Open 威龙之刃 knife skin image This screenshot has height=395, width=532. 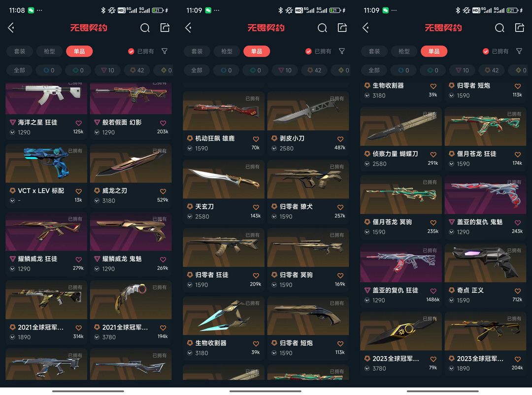coord(131,163)
